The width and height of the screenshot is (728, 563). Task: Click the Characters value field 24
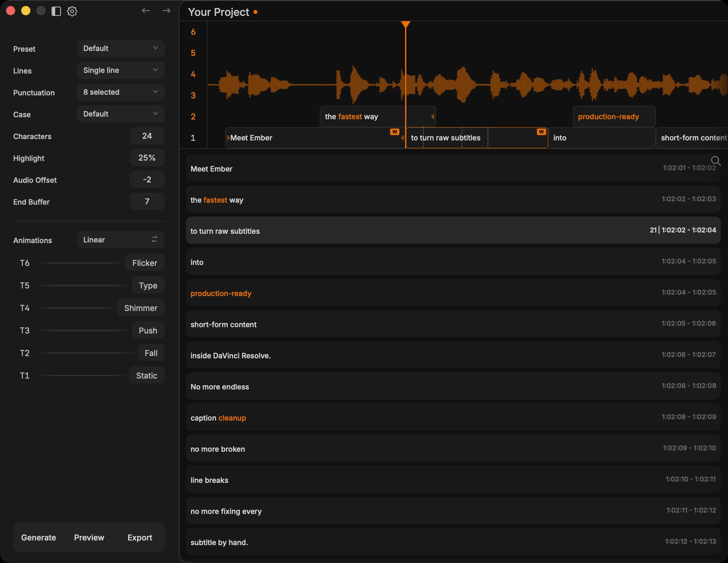(147, 136)
